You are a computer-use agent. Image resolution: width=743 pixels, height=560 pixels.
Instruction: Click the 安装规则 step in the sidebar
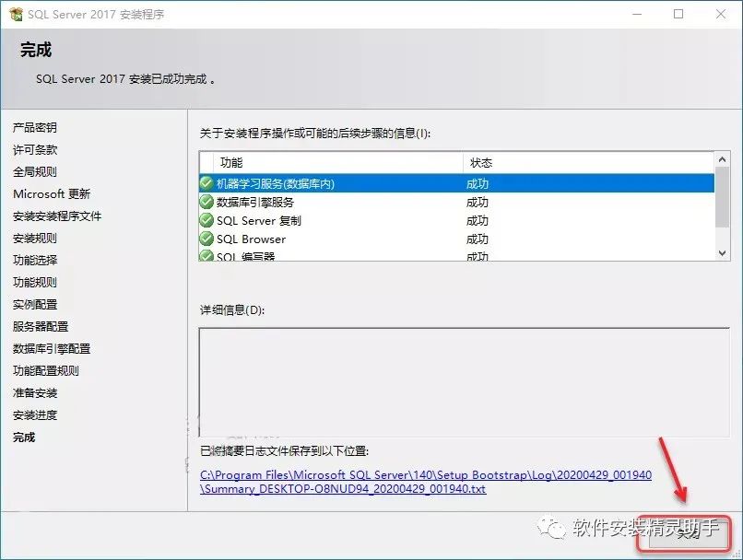(35, 239)
